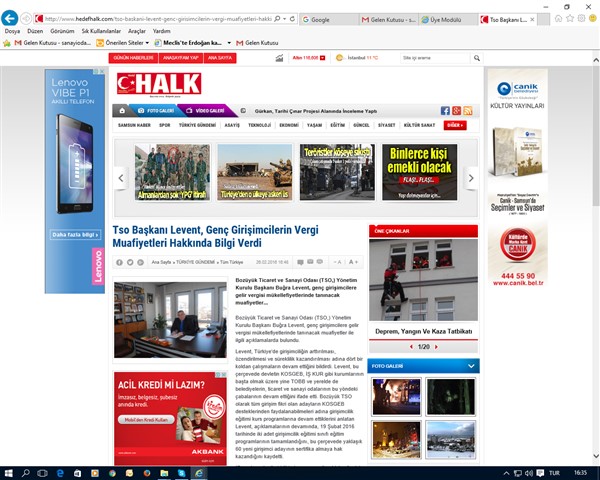The image size is (600, 480).
Task: Switch to the Google tab
Action: click(329, 20)
